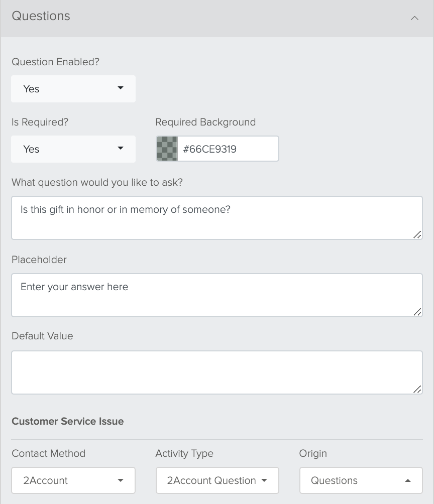
Task: Open the Contact Method dropdown
Action: click(73, 480)
